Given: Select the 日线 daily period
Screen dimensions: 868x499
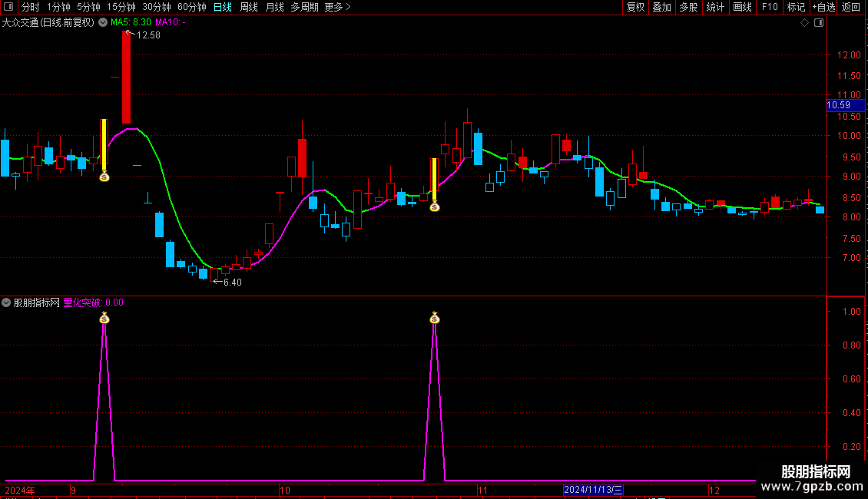Looking at the screenshot, I should (x=223, y=7).
